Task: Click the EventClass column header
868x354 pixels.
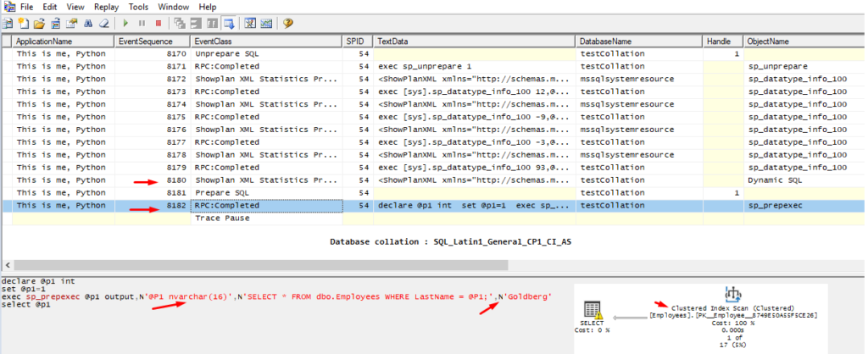Action: pos(266,41)
